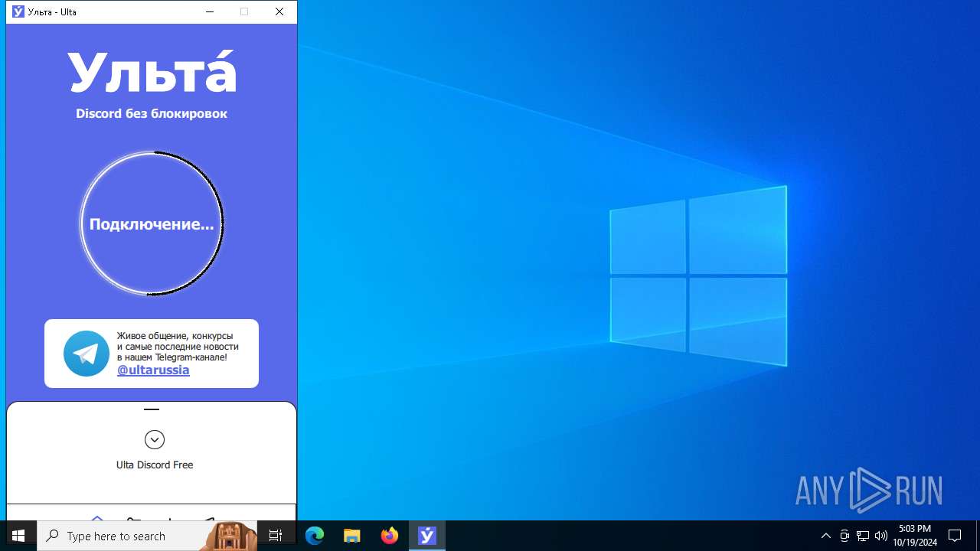Expand the server list chevron circle
The image size is (980, 551).
coord(155,439)
